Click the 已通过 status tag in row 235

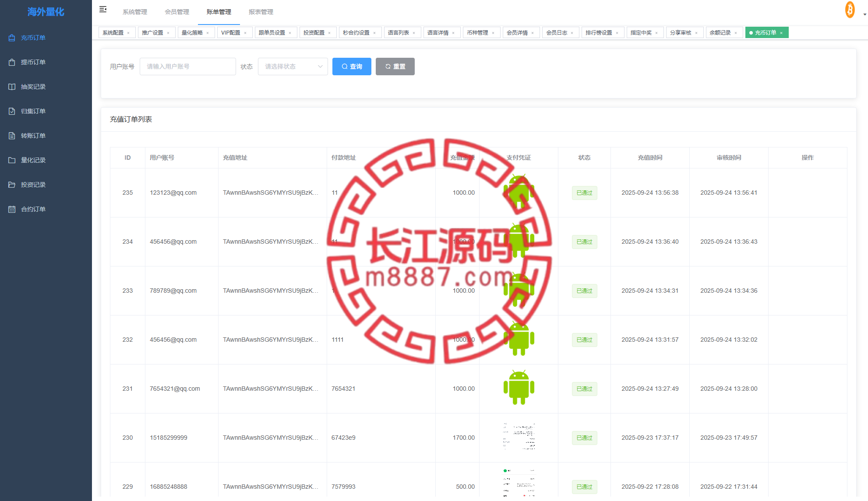point(585,193)
